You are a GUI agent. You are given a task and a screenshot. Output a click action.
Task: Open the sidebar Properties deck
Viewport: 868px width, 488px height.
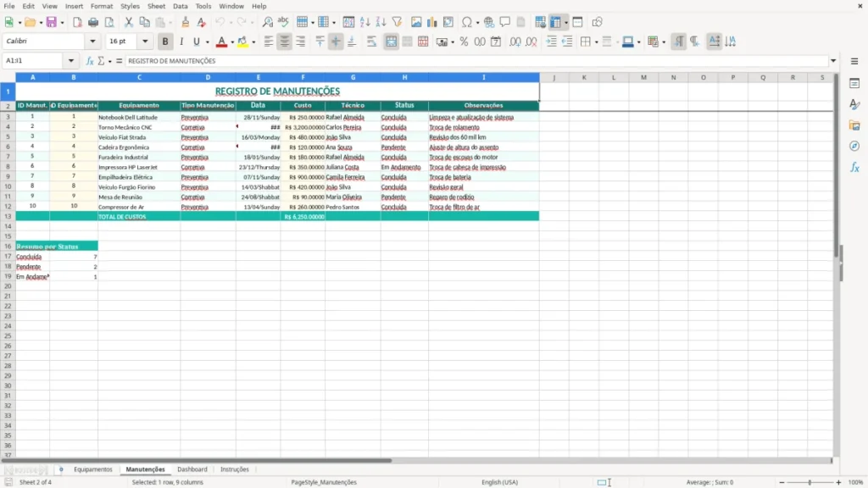[854, 84]
